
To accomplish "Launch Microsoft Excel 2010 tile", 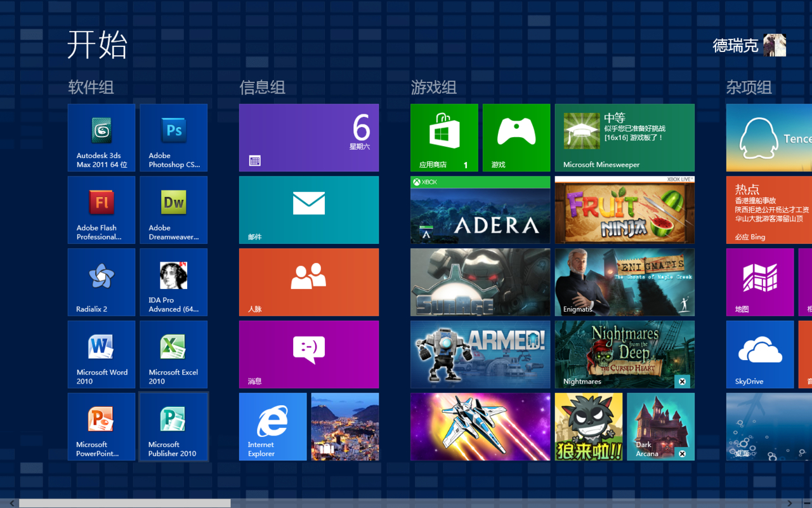I will [x=174, y=355].
